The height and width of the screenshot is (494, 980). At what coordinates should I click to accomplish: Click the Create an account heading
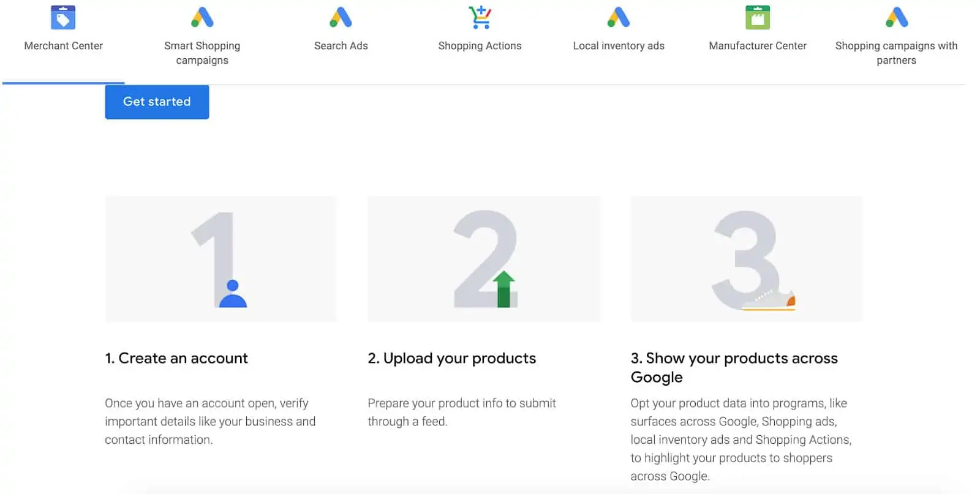pos(176,358)
